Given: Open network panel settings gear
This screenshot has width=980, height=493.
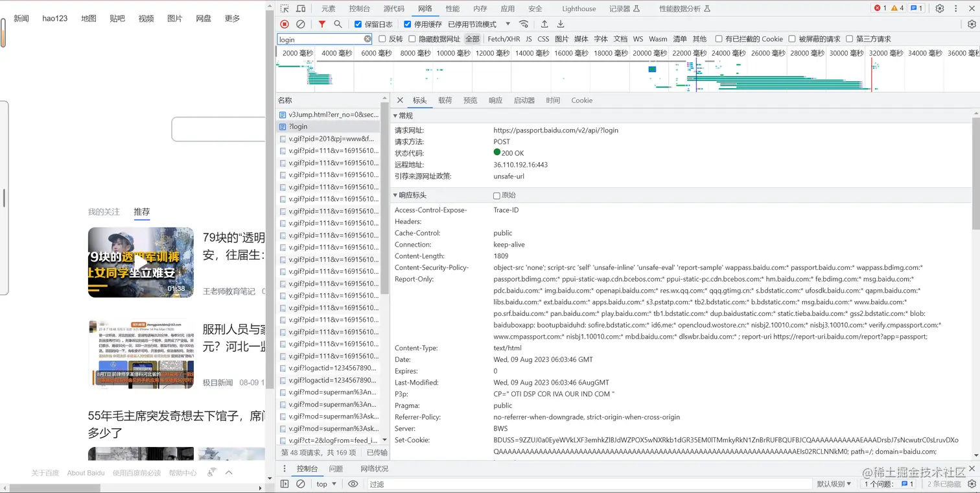Looking at the screenshot, I should 972,24.
